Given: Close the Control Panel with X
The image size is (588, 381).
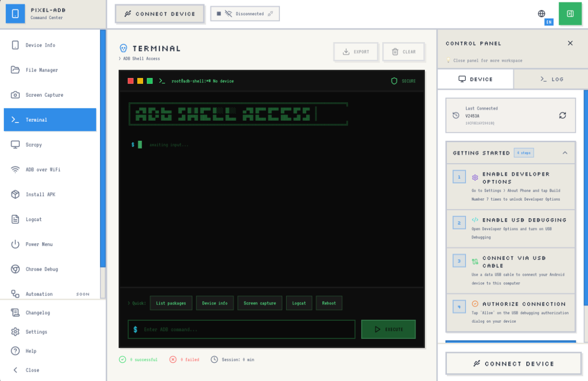Looking at the screenshot, I should click(x=570, y=43).
